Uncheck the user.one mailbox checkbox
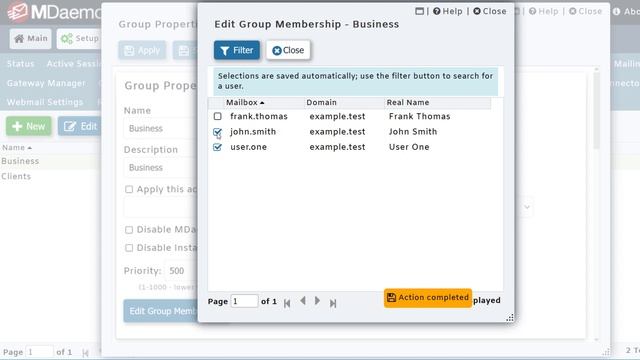This screenshot has width=640, height=360. pyautogui.click(x=218, y=147)
